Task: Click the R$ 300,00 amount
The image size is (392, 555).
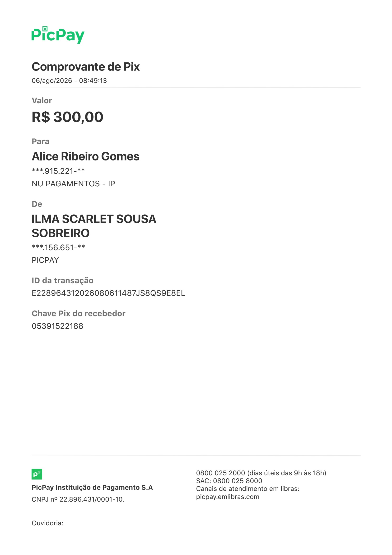Action: click(67, 117)
